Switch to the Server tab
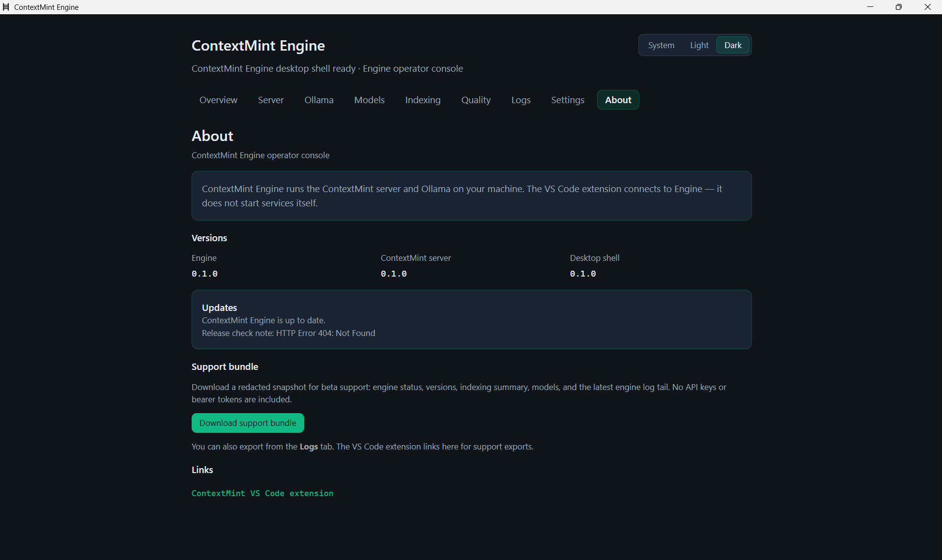This screenshot has height=560, width=942. point(271,100)
